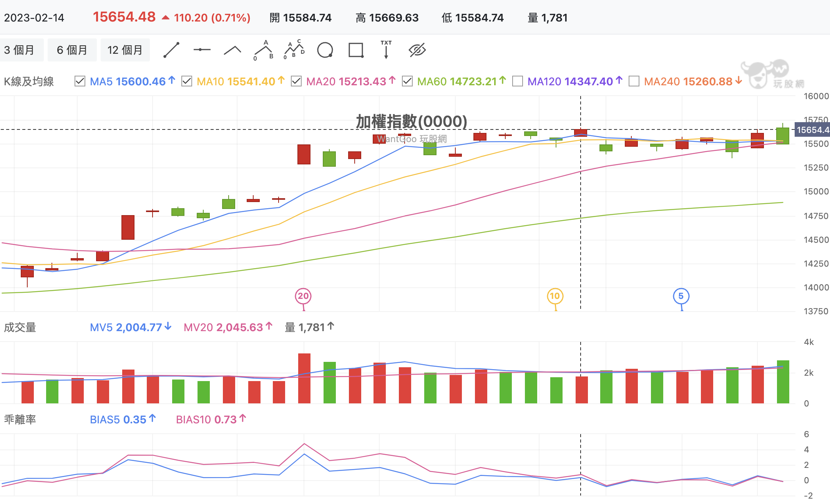The image size is (830, 504).
Task: Pick the TXT text annotation tool
Action: pyautogui.click(x=386, y=50)
